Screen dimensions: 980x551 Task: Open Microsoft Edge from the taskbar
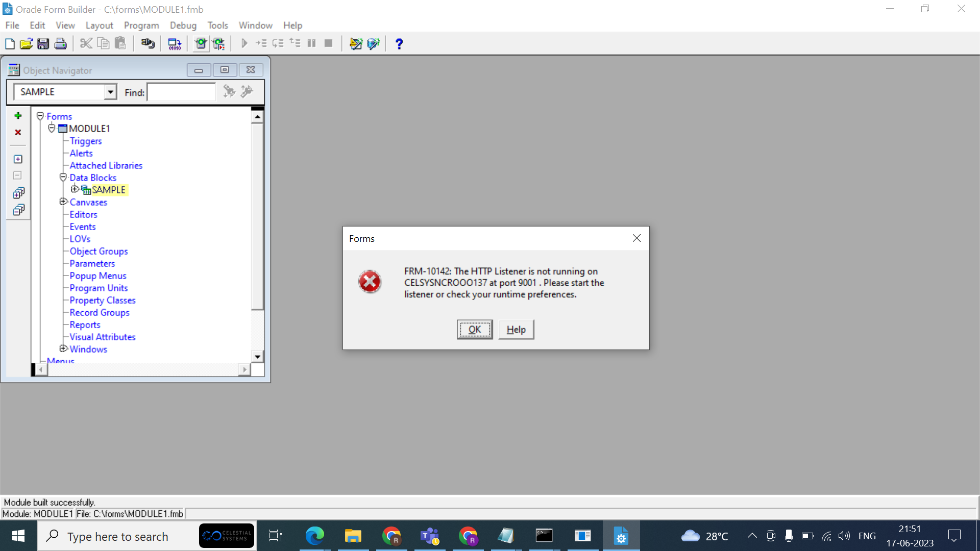click(315, 536)
